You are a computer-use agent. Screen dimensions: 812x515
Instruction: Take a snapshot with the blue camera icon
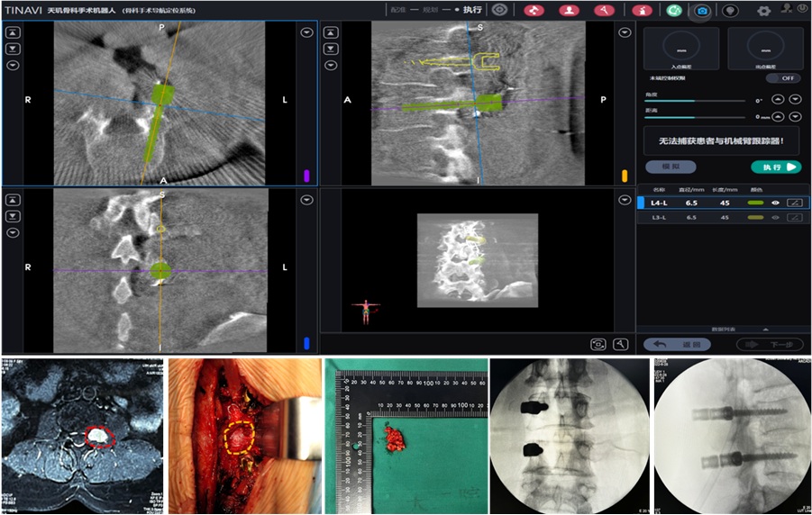pos(702,11)
